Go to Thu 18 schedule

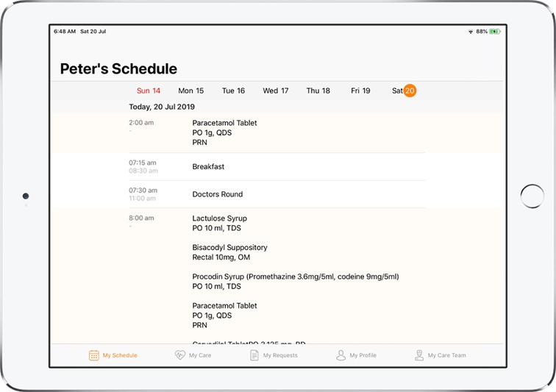pos(318,90)
